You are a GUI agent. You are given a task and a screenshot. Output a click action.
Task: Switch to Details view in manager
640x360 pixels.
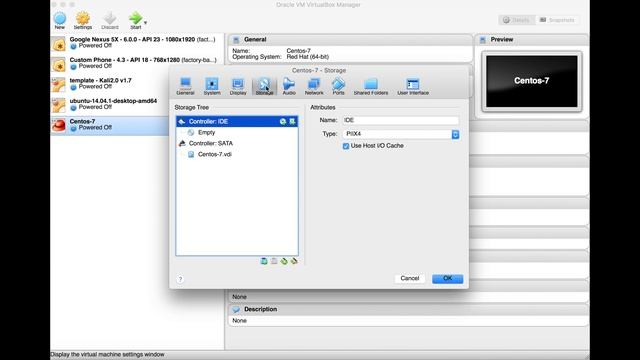[516, 20]
